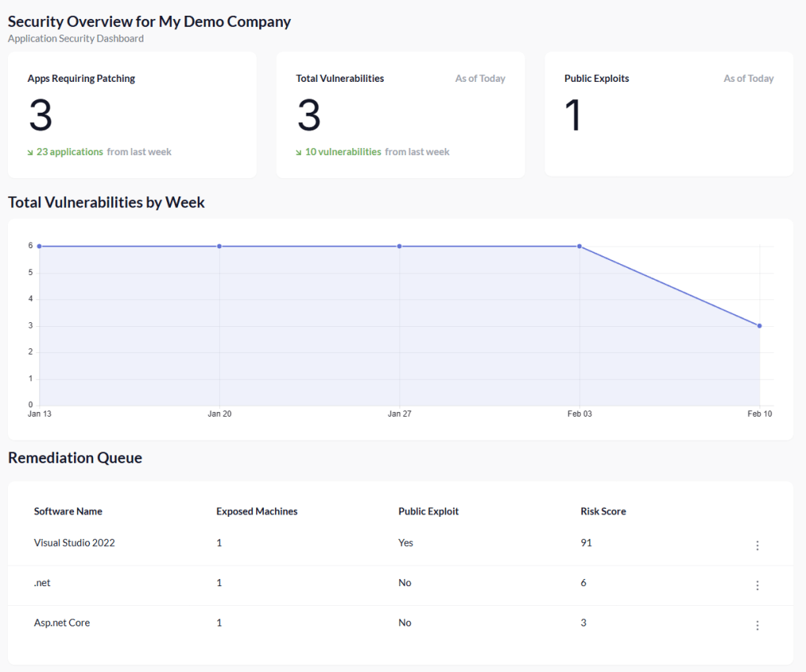Sort by the Software Name column header

(68, 511)
